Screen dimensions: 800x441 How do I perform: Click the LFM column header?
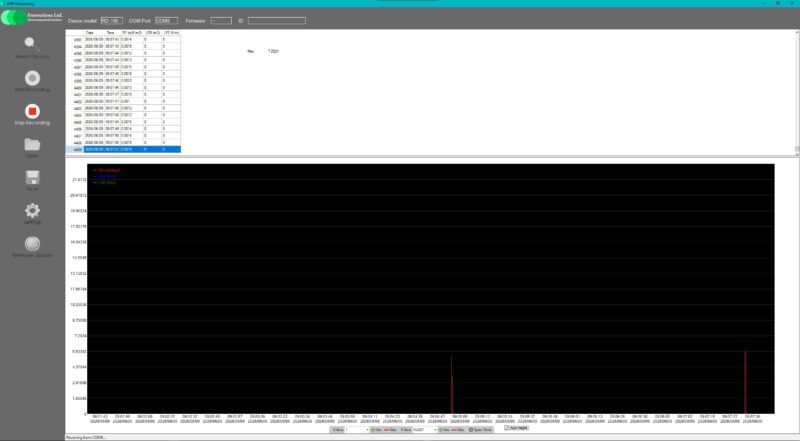tap(153, 33)
